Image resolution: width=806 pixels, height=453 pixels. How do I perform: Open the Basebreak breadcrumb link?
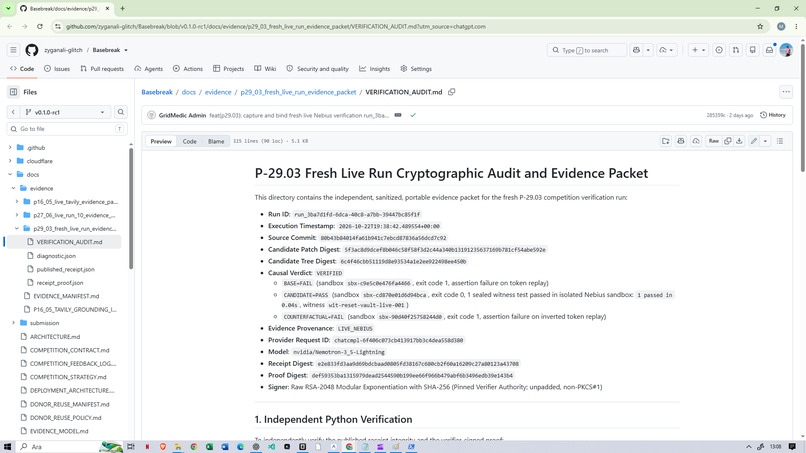click(x=157, y=92)
